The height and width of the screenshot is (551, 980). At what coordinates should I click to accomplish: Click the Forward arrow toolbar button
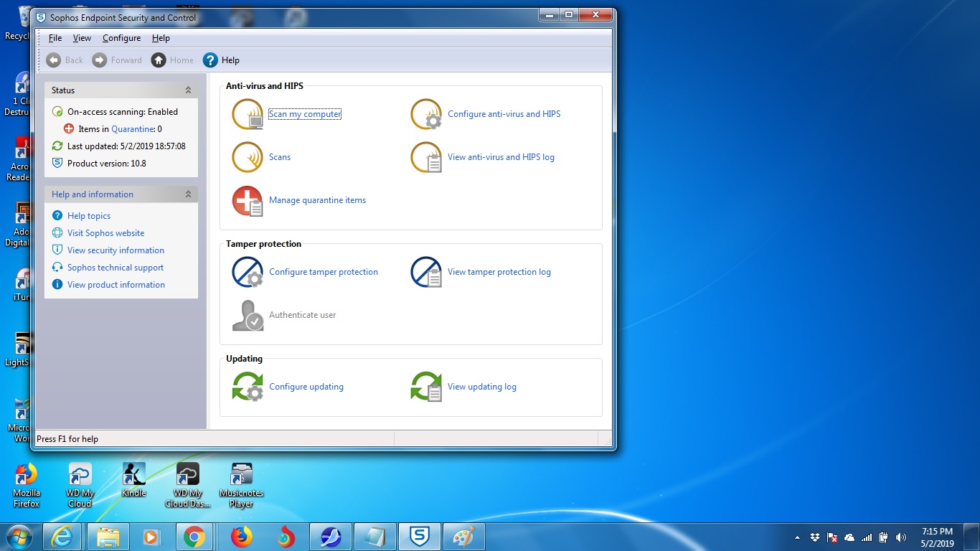pos(117,60)
